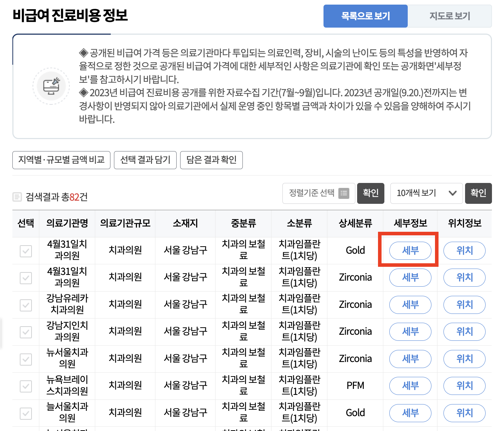Click 세부 for 4월31일치과의원 Gold entry

(x=410, y=251)
